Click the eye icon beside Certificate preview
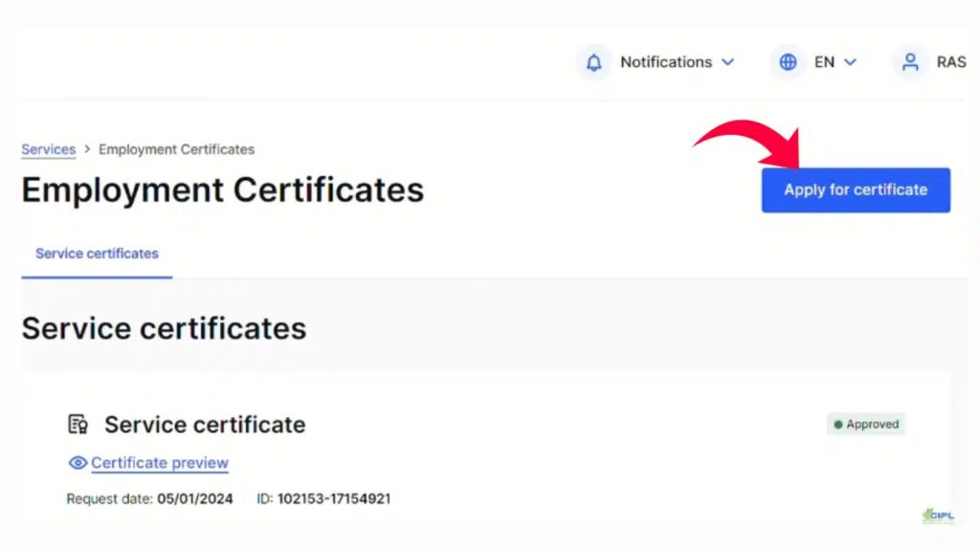 pyautogui.click(x=78, y=463)
